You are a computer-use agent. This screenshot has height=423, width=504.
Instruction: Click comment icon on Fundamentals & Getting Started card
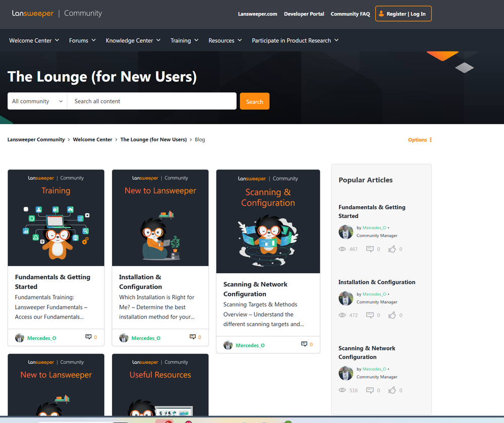88,337
